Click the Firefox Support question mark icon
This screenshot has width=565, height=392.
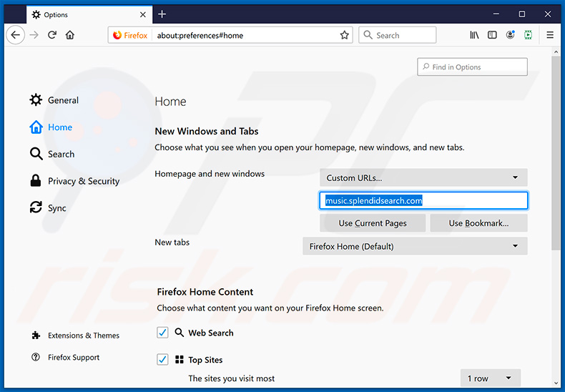(x=36, y=357)
